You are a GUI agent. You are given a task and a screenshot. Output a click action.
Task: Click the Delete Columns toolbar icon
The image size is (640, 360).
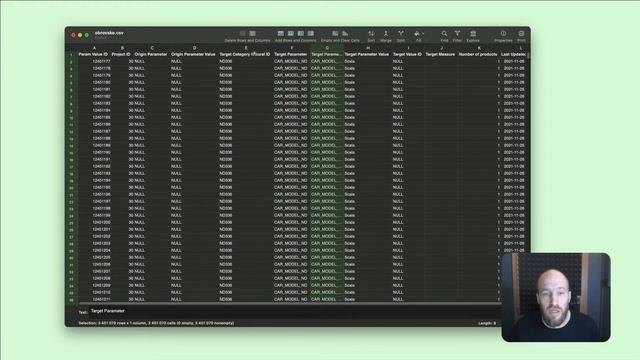253,33
